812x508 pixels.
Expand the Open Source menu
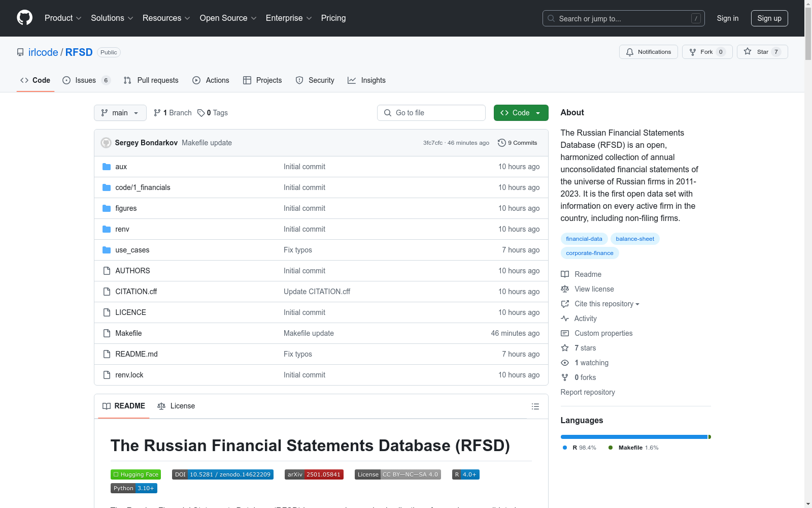[x=228, y=18]
